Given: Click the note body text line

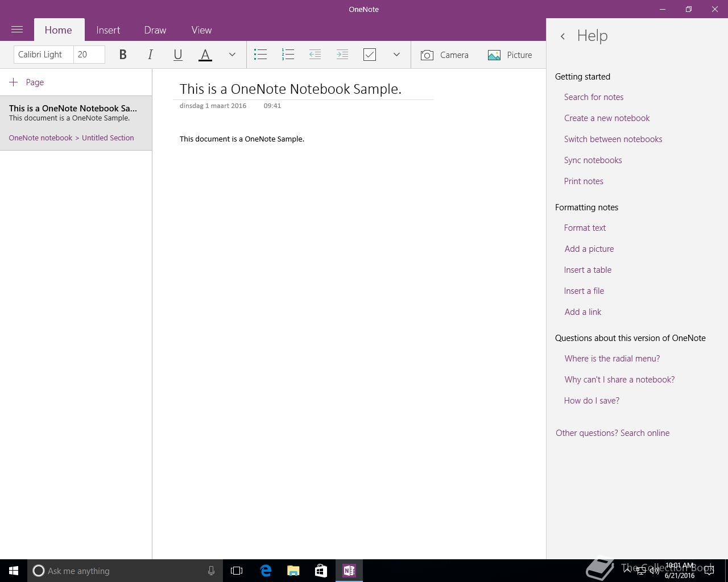Looking at the screenshot, I should (242, 139).
